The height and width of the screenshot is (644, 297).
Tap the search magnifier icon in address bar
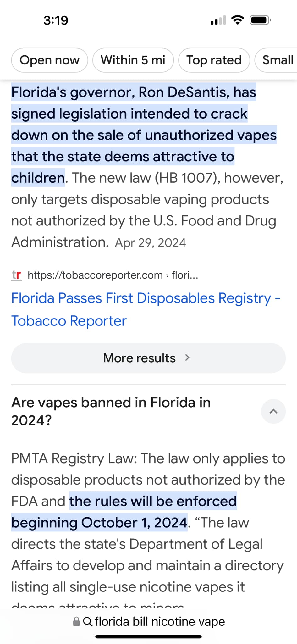pyautogui.click(x=88, y=622)
